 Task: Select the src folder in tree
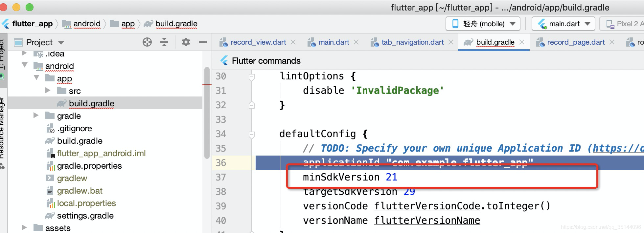pyautogui.click(x=75, y=91)
